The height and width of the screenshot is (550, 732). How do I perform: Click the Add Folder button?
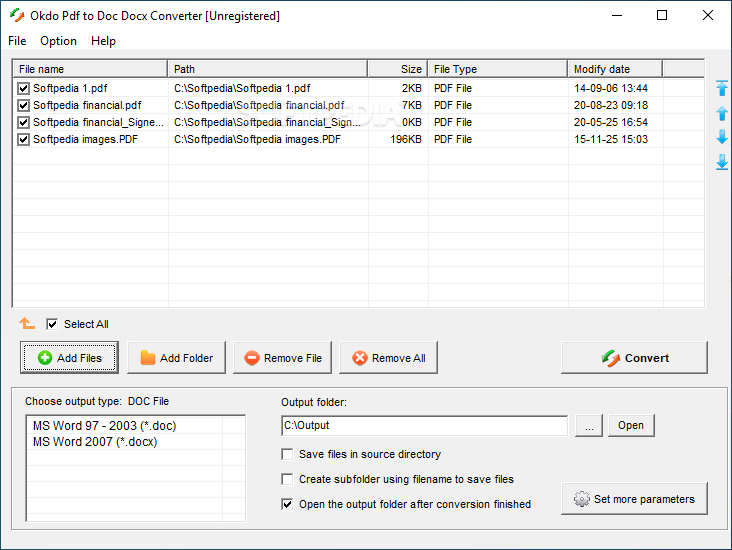click(176, 358)
